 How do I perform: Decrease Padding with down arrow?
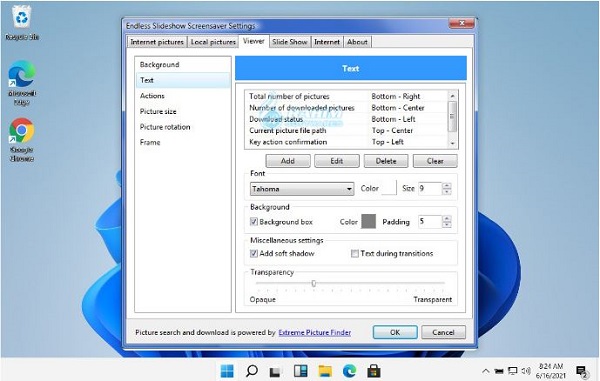click(x=447, y=225)
